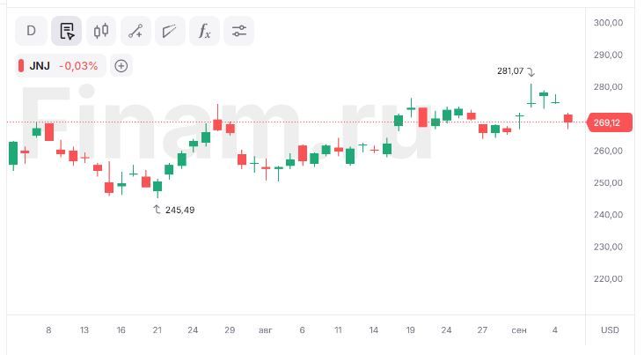The height and width of the screenshot is (355, 644).
Task: Open the fx indicators menu
Action: click(204, 31)
